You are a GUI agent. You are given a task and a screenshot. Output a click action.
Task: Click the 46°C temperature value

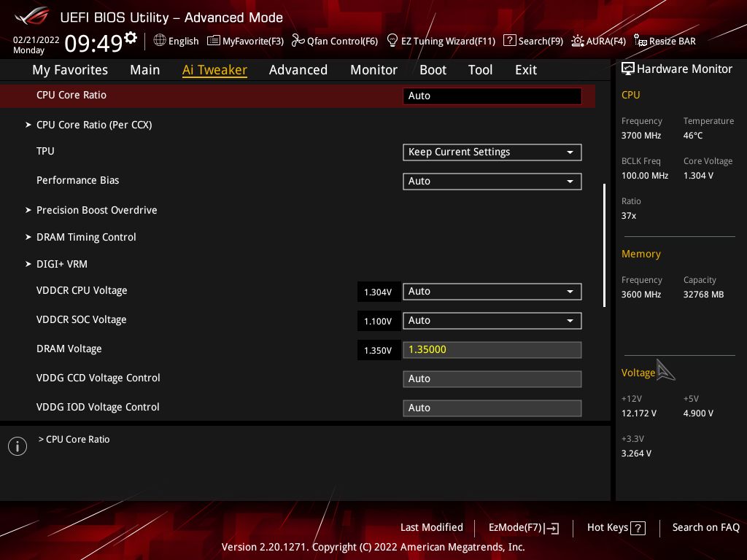pyautogui.click(x=693, y=136)
